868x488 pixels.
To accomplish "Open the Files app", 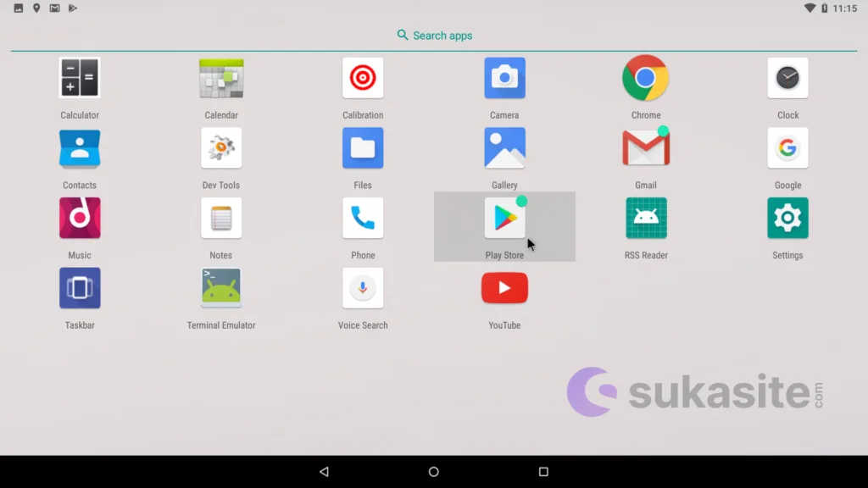I will pyautogui.click(x=363, y=148).
